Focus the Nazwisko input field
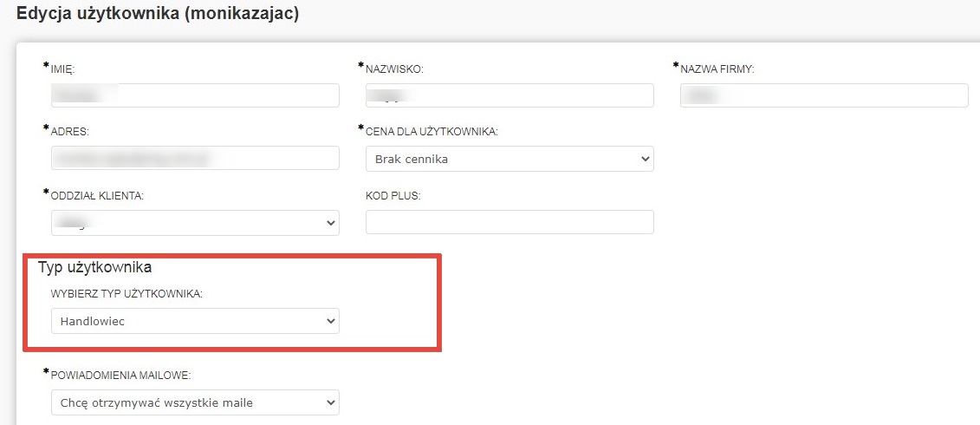 (x=509, y=95)
